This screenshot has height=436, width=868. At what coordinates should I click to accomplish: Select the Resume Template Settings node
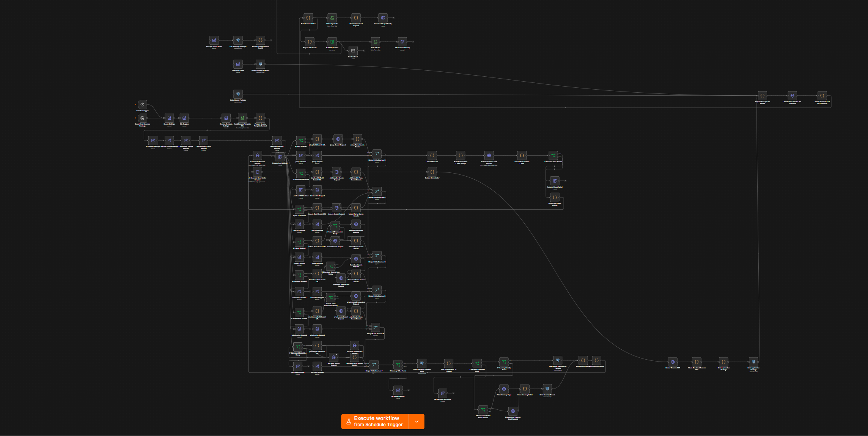[226, 118]
